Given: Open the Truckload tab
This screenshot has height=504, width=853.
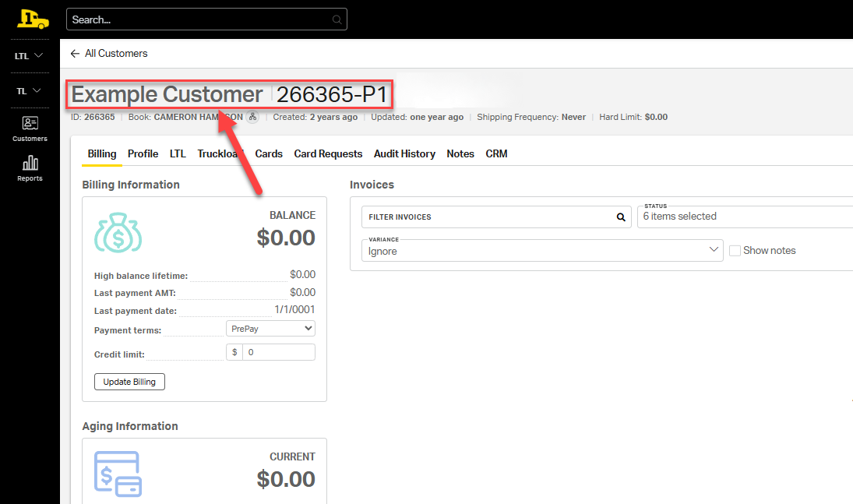Looking at the screenshot, I should point(220,154).
